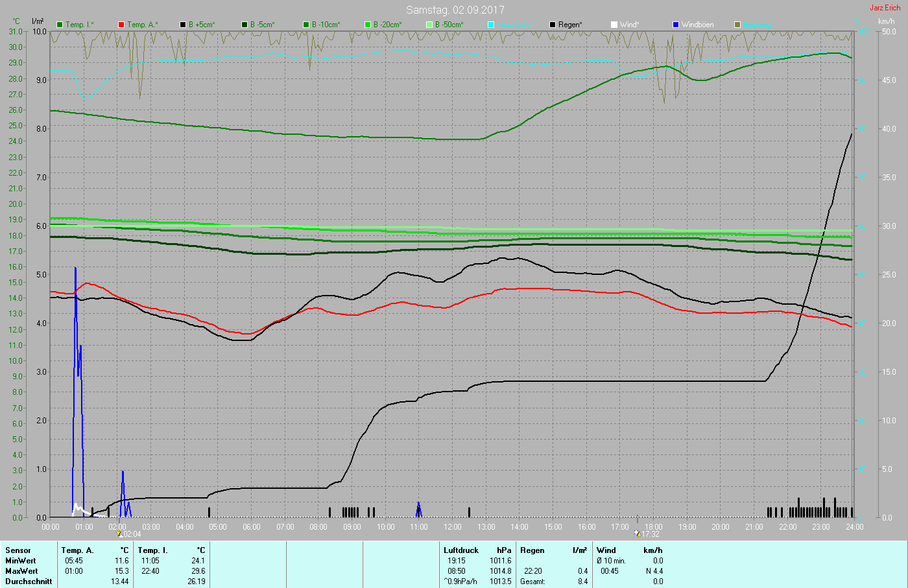Click the moonrise icon beside 17:32

[638, 534]
